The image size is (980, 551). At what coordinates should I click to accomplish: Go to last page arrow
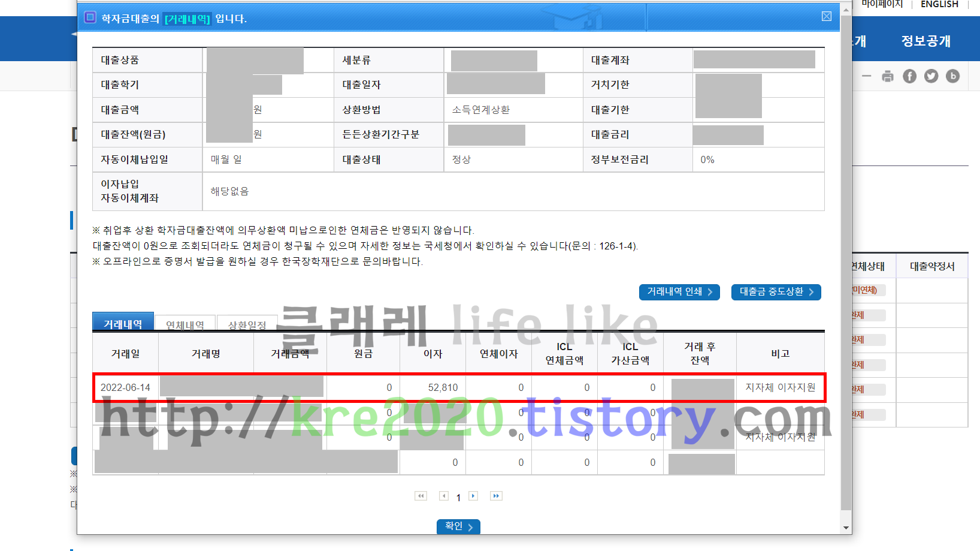coord(496,496)
